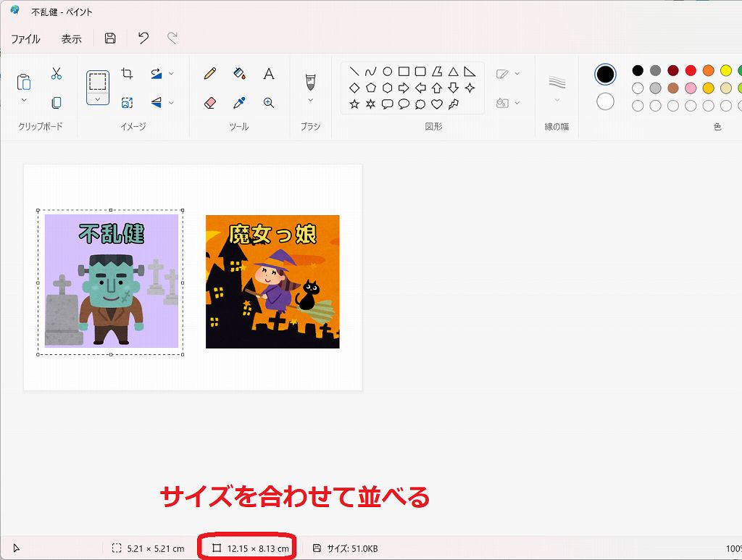Open the selection options dropdown
The height and width of the screenshot is (560, 742).
(x=98, y=99)
